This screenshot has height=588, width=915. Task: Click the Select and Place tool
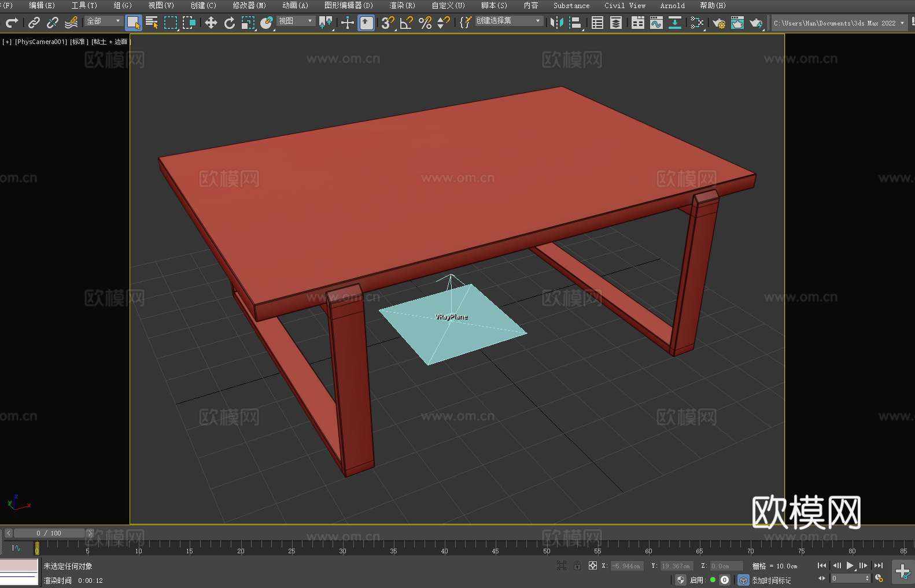tap(267, 23)
